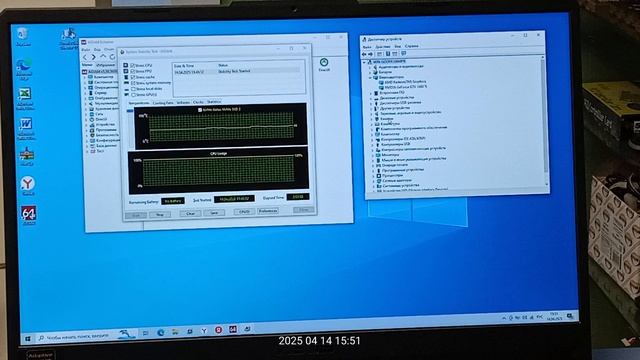Open CPUID from the stability test
Viewport: 640px width, 360px height.
point(244,212)
